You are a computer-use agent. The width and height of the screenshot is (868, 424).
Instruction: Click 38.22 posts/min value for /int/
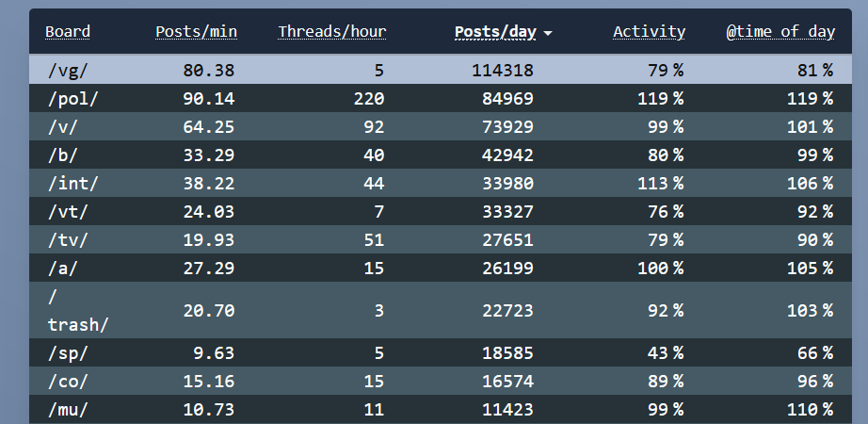(209, 184)
